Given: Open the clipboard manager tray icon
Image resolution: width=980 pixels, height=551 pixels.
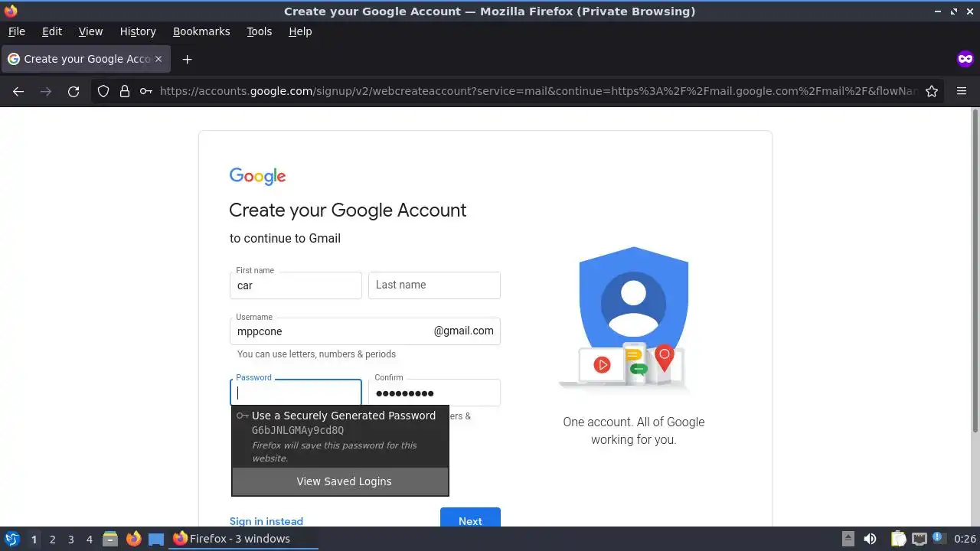Looking at the screenshot, I should (898, 539).
